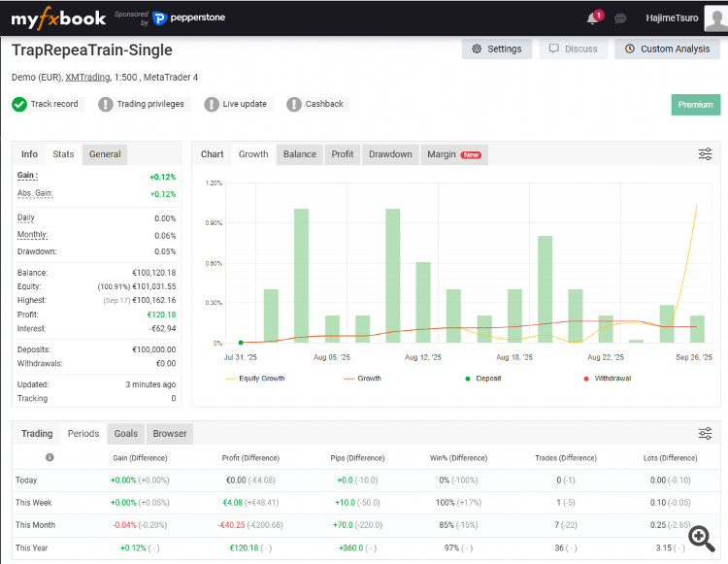Click the Cashback warning icon
This screenshot has height=564, width=728.
tap(294, 105)
